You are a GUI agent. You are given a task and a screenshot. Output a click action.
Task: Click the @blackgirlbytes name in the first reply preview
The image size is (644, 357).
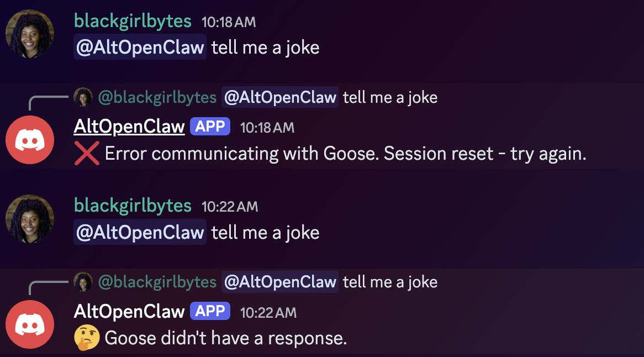click(x=157, y=98)
